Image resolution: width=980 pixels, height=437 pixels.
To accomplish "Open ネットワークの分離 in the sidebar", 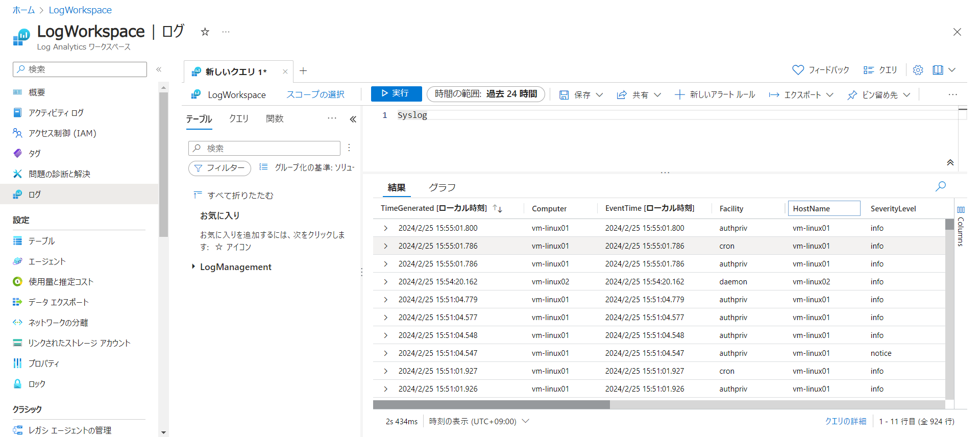I will tap(58, 323).
